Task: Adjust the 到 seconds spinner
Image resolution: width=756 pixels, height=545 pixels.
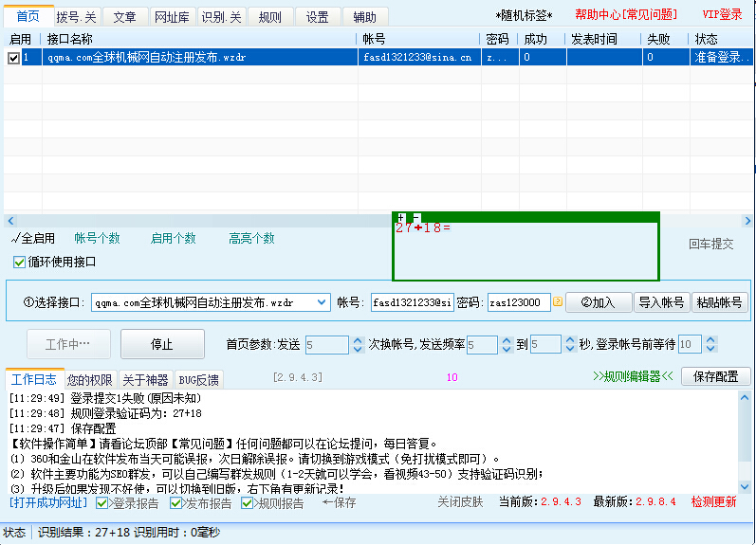Action: [570, 344]
